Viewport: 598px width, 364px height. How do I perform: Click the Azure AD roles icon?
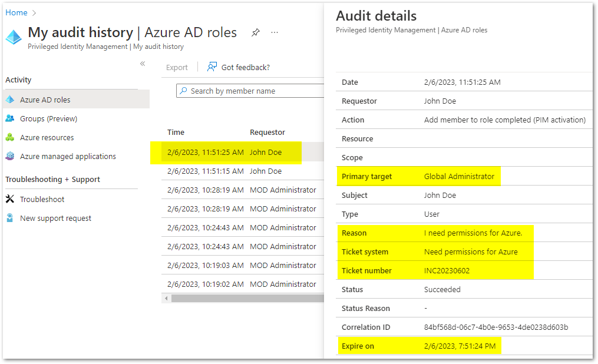coord(10,100)
